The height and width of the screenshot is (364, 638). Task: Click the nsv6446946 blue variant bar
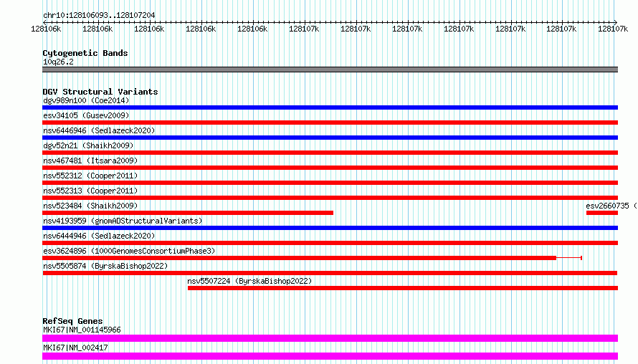[x=330, y=138]
